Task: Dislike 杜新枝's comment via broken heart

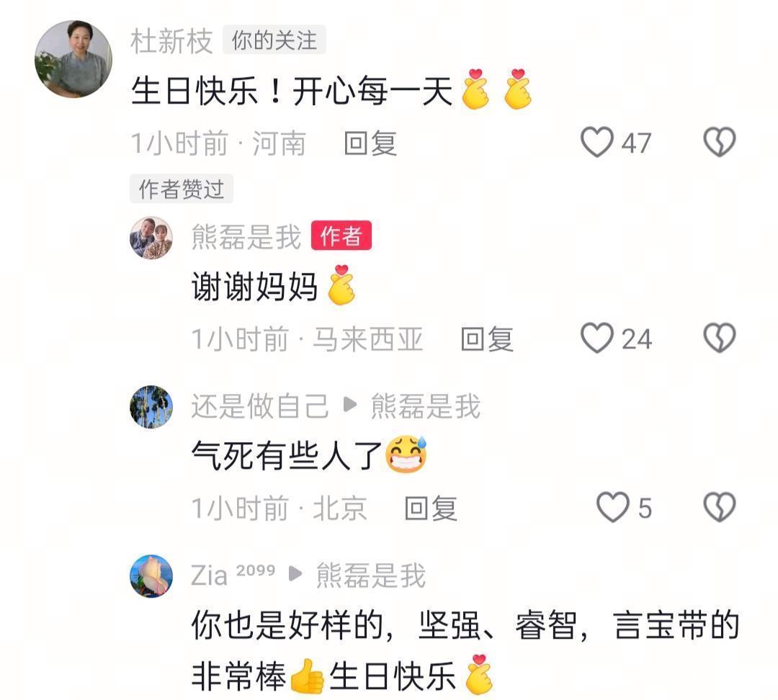Action: point(720,143)
